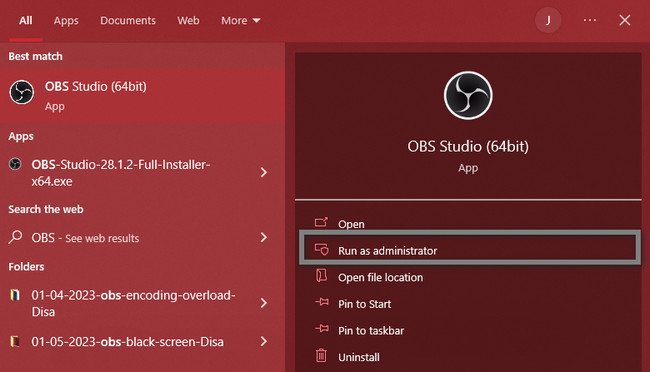This screenshot has width=650, height=372.
Task: Click the folder icon for obs-encoding-overload folder
Action: coord(15,295)
